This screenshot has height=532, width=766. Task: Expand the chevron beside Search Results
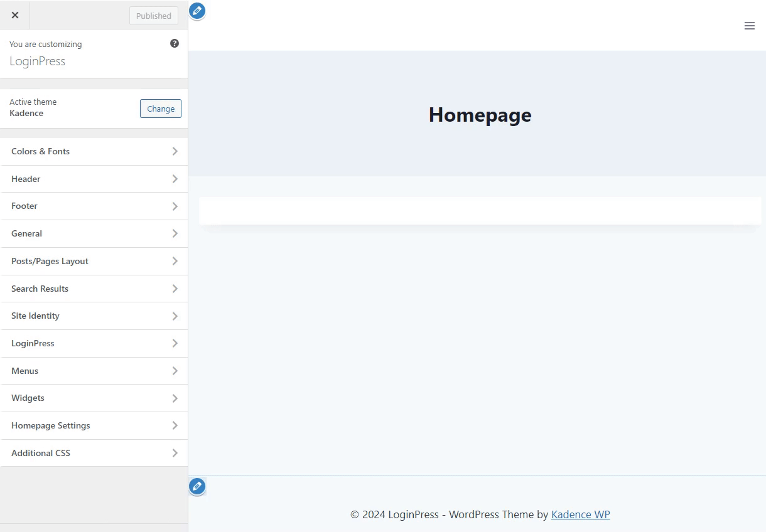(x=175, y=289)
